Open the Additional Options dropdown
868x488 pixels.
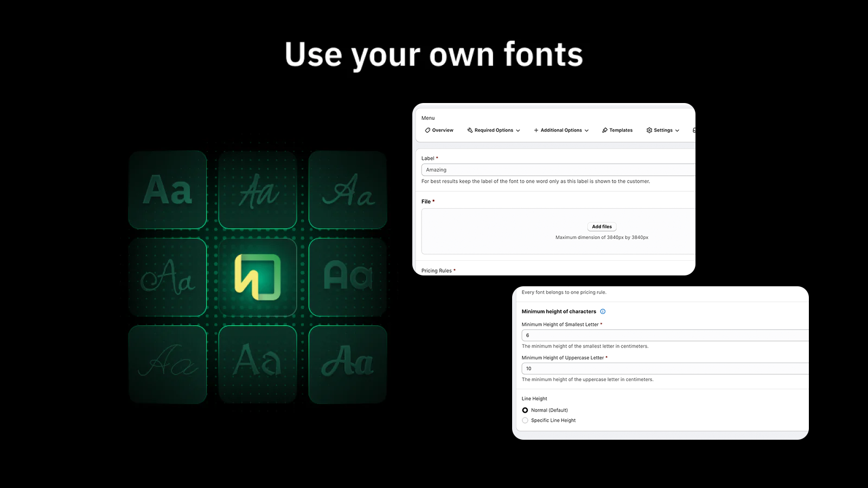pos(561,131)
